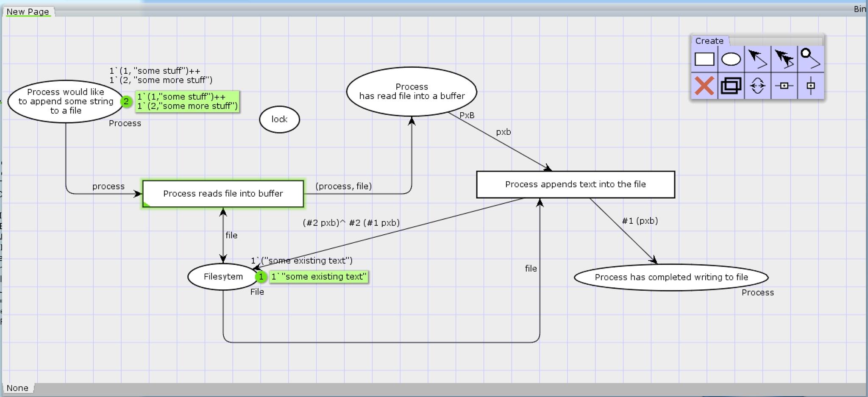
Task: Select the clone tool in the Create palette
Action: click(732, 86)
